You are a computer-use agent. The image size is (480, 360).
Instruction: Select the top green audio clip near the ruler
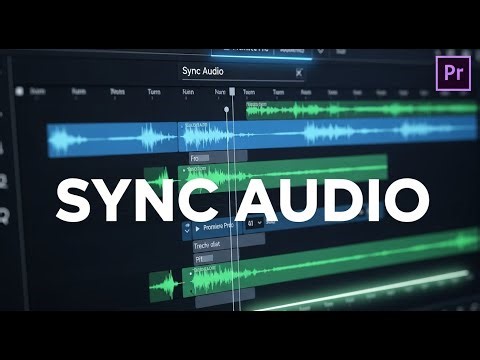point(362,110)
